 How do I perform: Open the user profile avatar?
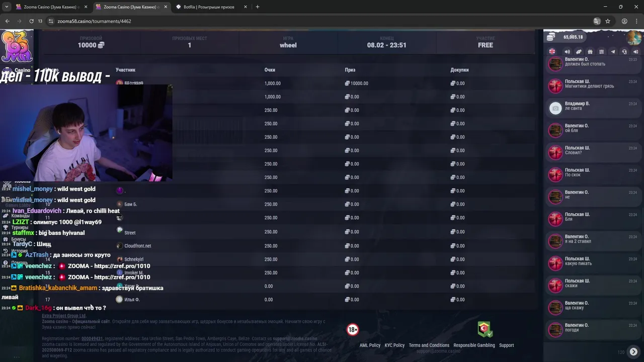click(634, 37)
